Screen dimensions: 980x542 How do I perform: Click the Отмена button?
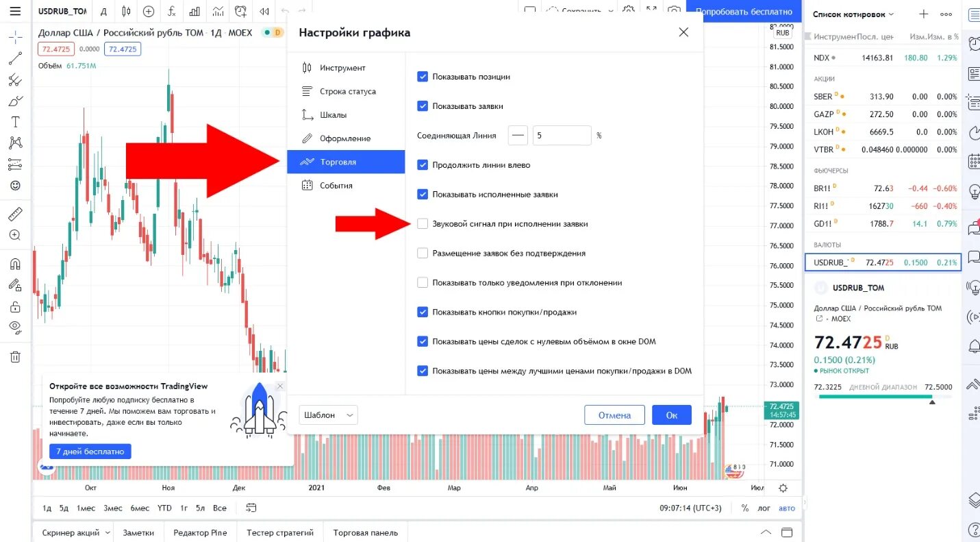point(614,415)
